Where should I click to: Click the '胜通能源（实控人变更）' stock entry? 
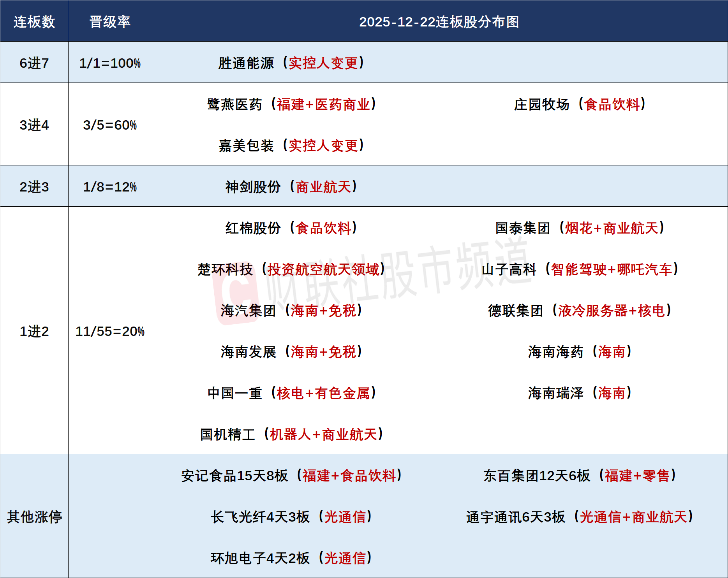tap(291, 63)
